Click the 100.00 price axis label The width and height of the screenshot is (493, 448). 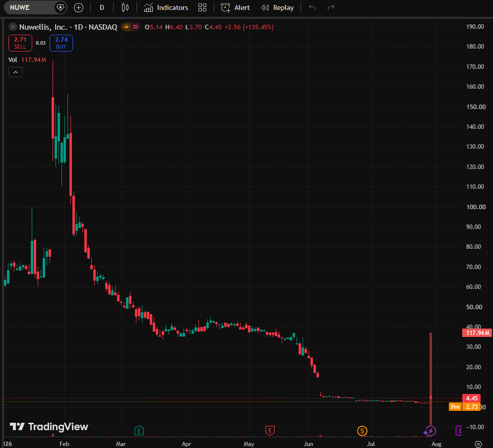coord(475,207)
